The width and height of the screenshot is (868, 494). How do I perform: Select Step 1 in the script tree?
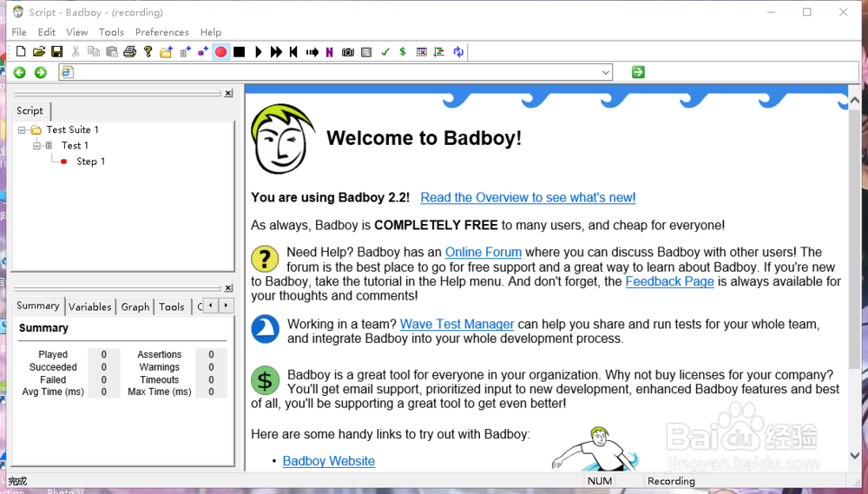[90, 161]
